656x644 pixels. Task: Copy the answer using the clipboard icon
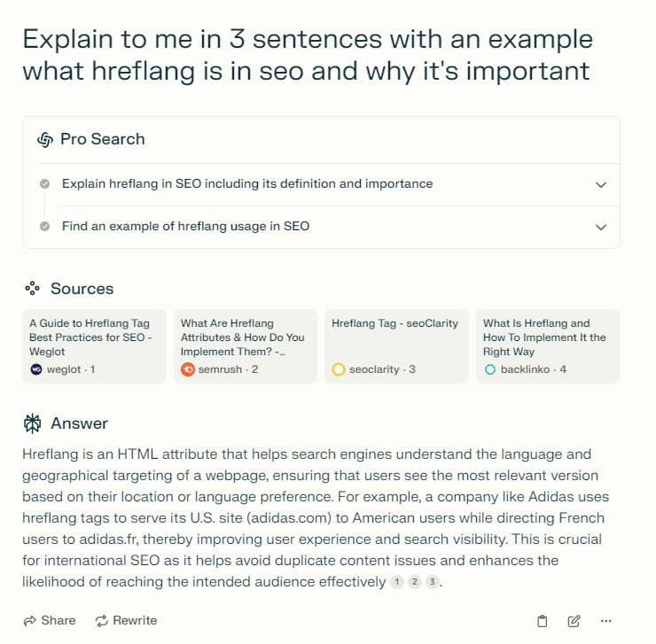point(542,621)
